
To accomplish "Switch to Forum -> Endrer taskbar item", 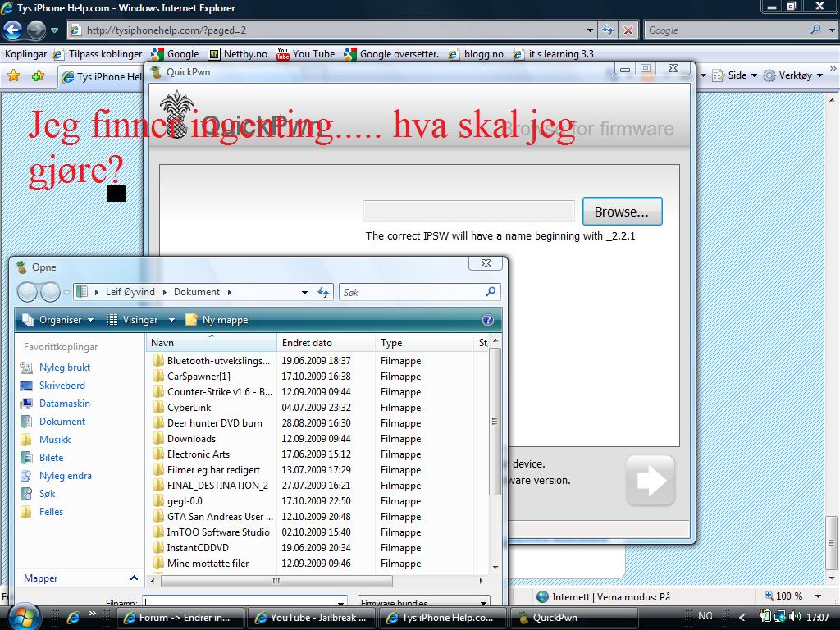I will point(180,618).
